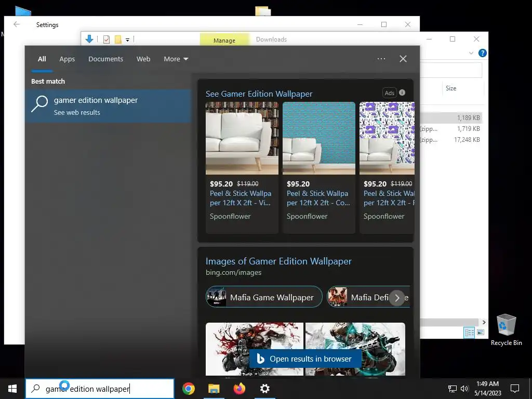Switch Explorer to details view icon
Screen dimensions: 532x399
[470, 332]
